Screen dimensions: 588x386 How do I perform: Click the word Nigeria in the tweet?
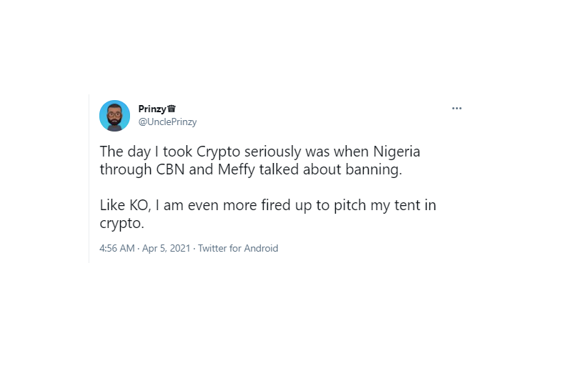click(x=397, y=152)
